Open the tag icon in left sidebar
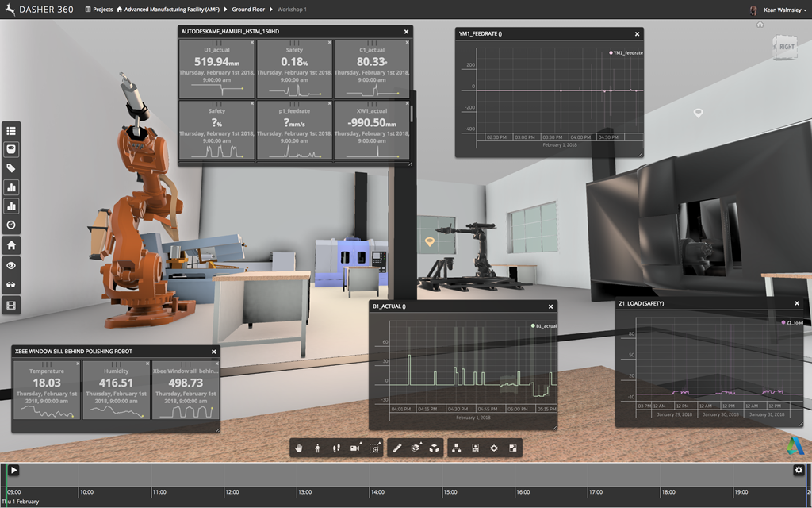This screenshot has height=508, width=812. pyautogui.click(x=11, y=168)
